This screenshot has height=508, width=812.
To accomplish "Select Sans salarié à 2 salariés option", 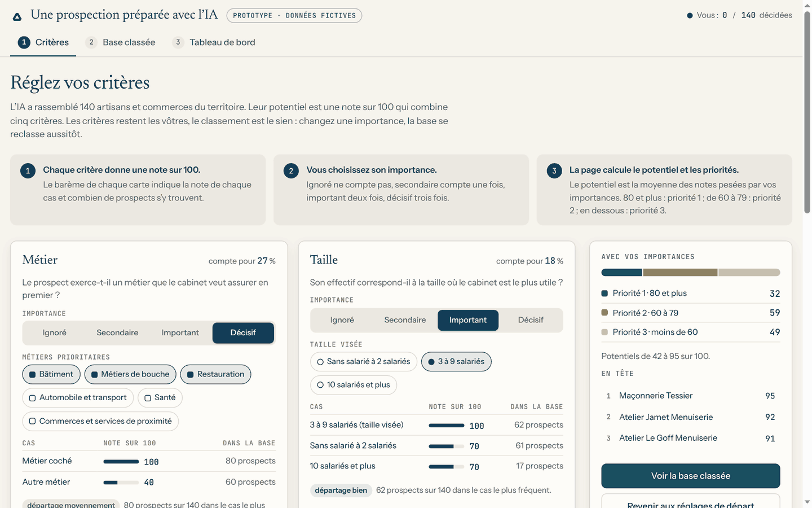I will coord(364,362).
